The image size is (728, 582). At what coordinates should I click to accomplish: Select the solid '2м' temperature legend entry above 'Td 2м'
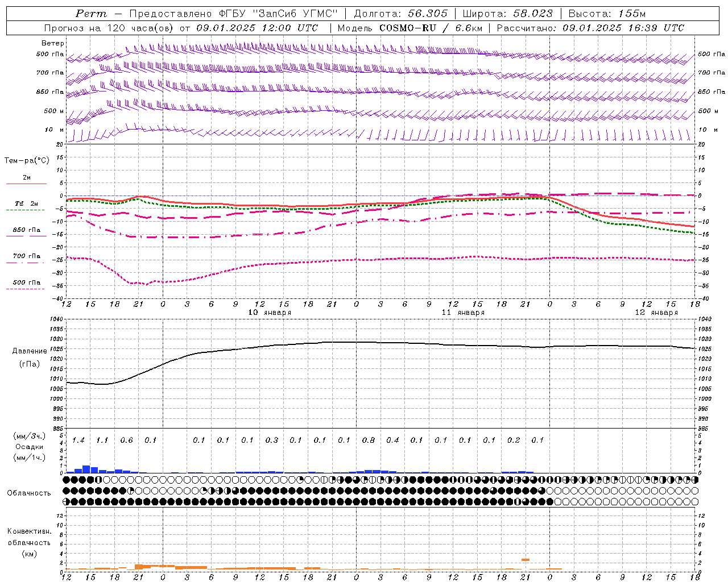pos(26,178)
